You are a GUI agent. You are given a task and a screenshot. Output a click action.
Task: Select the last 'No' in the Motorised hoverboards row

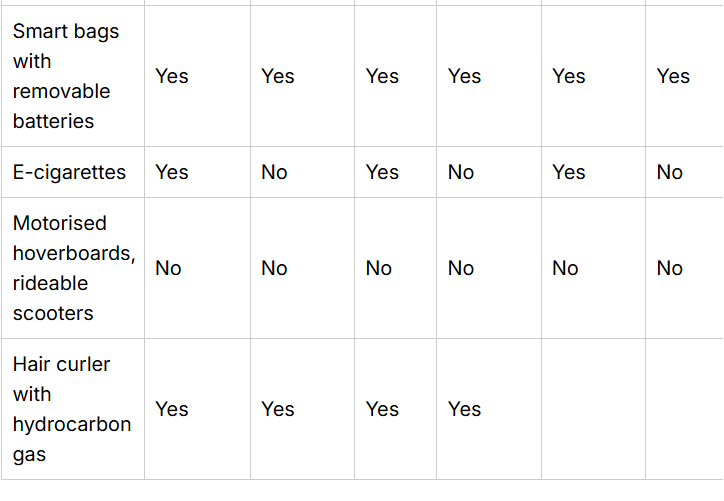[x=670, y=268]
